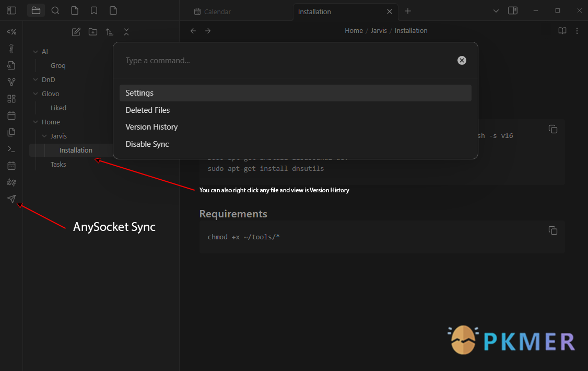Open more options vertical dots menu
The image size is (588, 371).
pos(577,31)
